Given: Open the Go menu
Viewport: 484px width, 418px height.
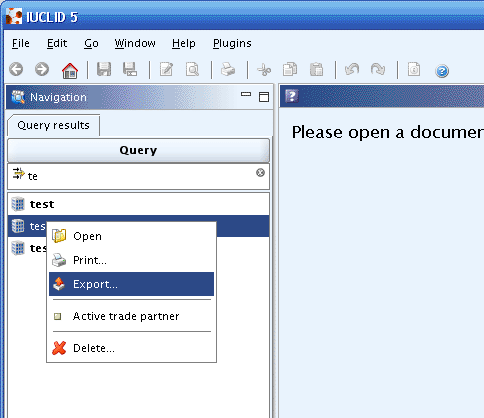Looking at the screenshot, I should click(91, 43).
